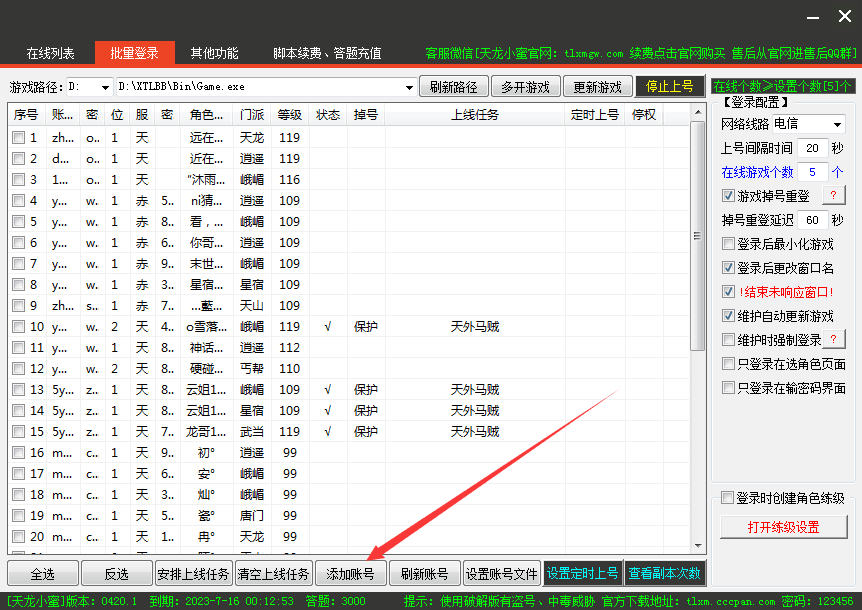Check the box for account row 15
This screenshot has height=610, width=862.
[x=19, y=431]
